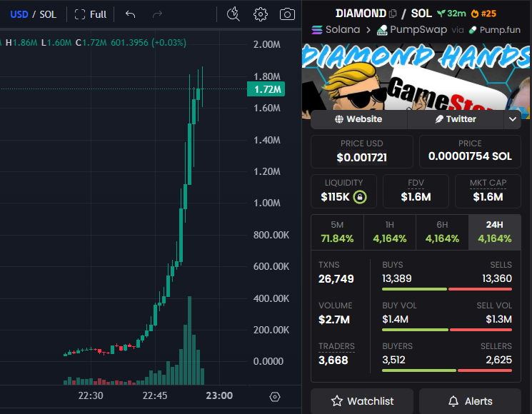Click the SELLERS 2,625 count
Viewport: 532px width, 414px height.
[498, 360]
